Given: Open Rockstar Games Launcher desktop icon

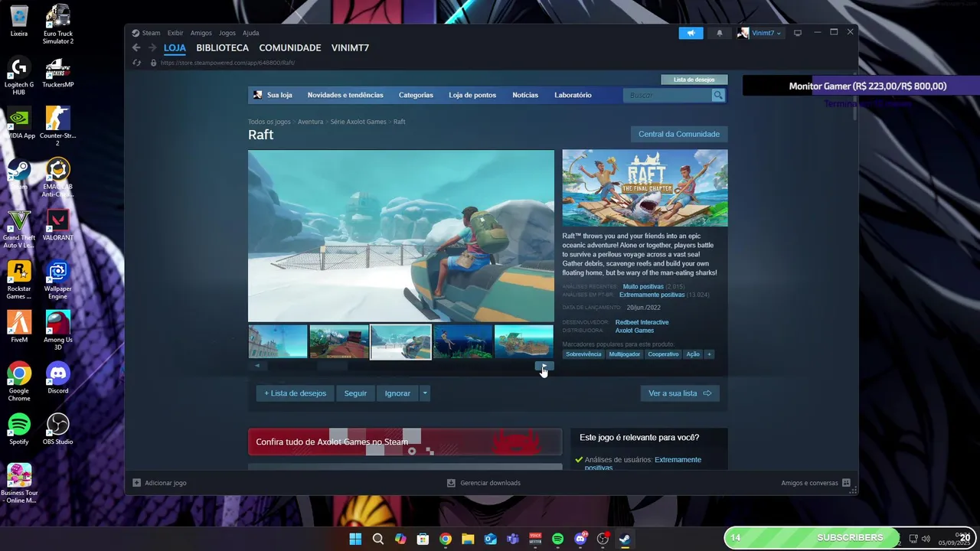Looking at the screenshot, I should click(x=19, y=280).
